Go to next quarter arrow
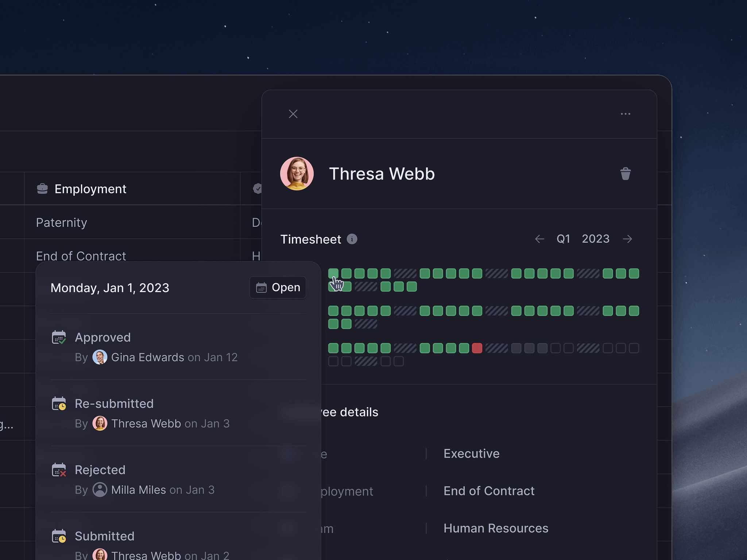The height and width of the screenshot is (560, 747). click(x=627, y=239)
